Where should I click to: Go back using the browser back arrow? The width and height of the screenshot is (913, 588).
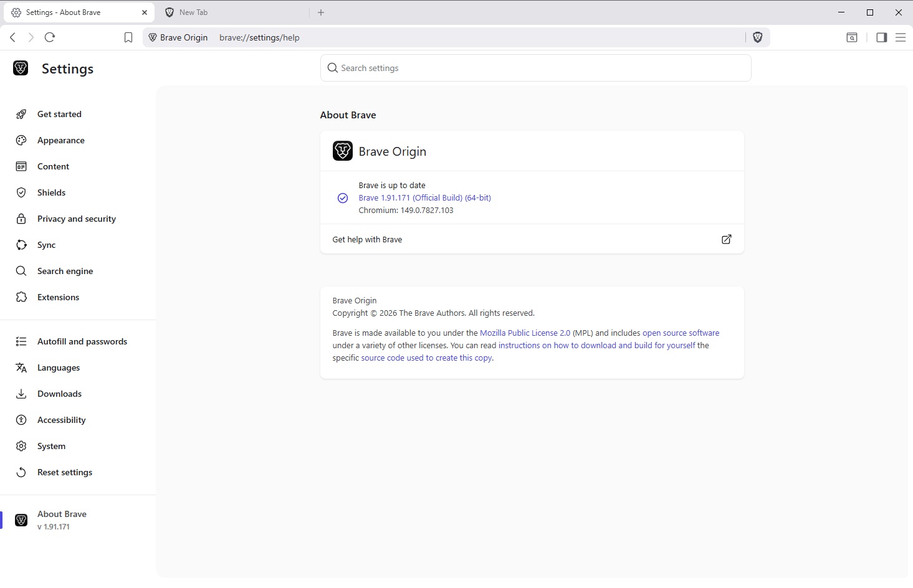coord(12,37)
